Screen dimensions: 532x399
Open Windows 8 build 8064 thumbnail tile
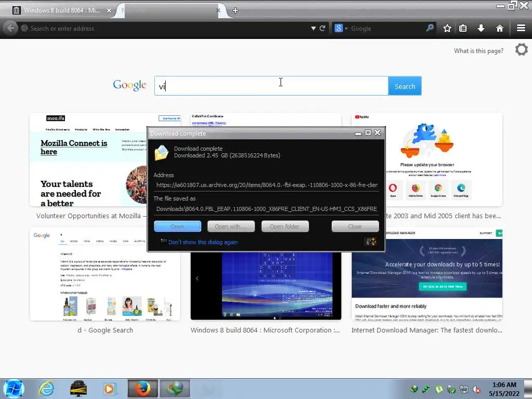(266, 286)
